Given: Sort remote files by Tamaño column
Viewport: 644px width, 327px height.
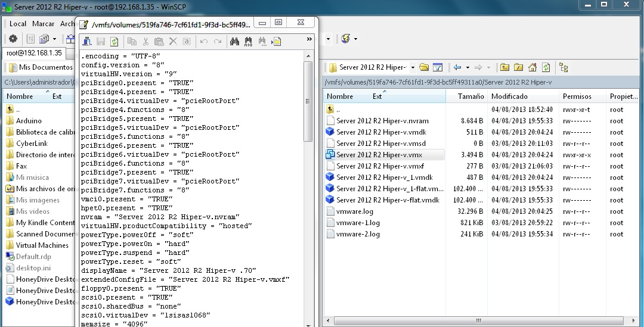Looking at the screenshot, I should point(470,96).
